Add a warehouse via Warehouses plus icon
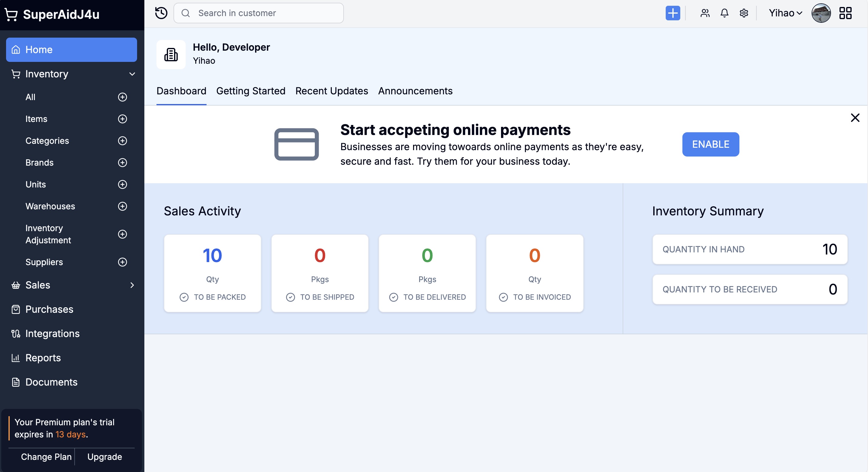The image size is (868, 472). point(122,206)
